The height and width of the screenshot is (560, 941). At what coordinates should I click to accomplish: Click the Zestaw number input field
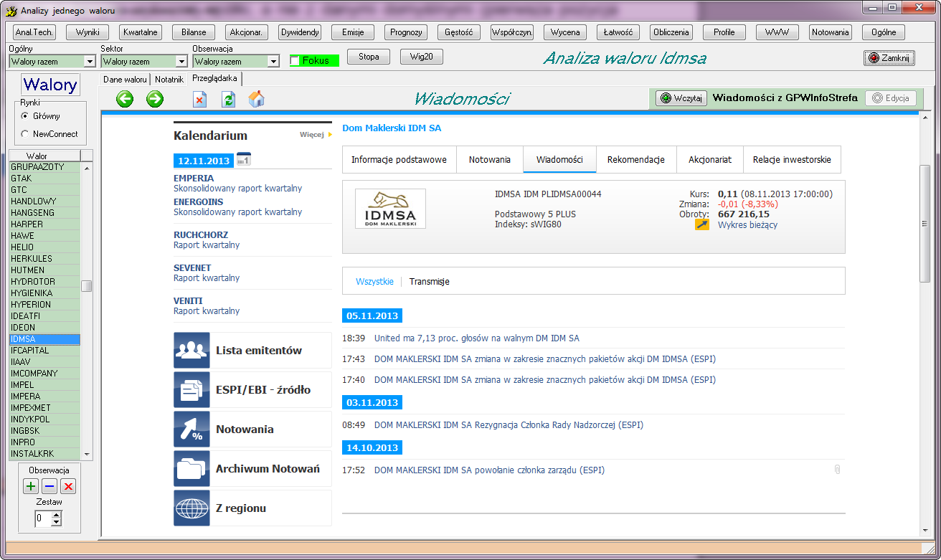pos(43,518)
